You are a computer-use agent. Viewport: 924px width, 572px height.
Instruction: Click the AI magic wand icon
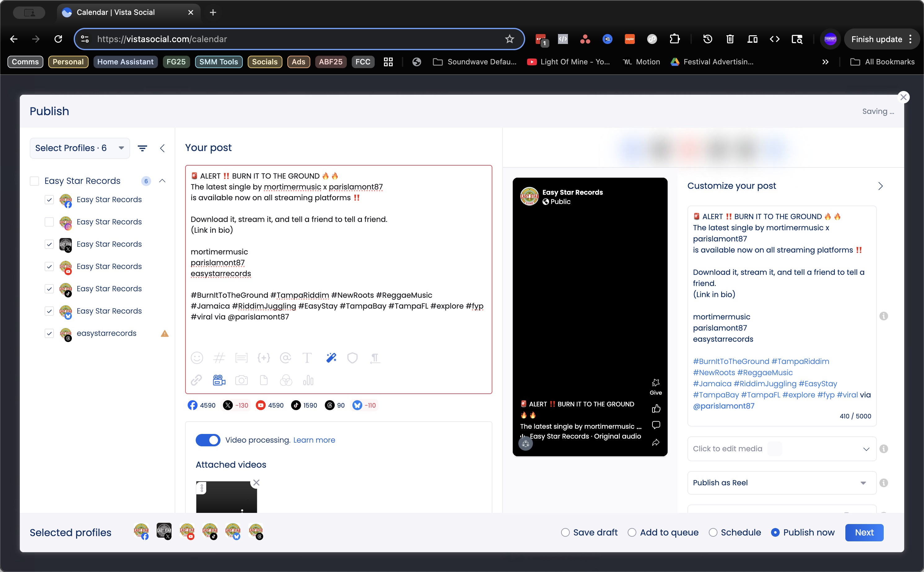(331, 358)
